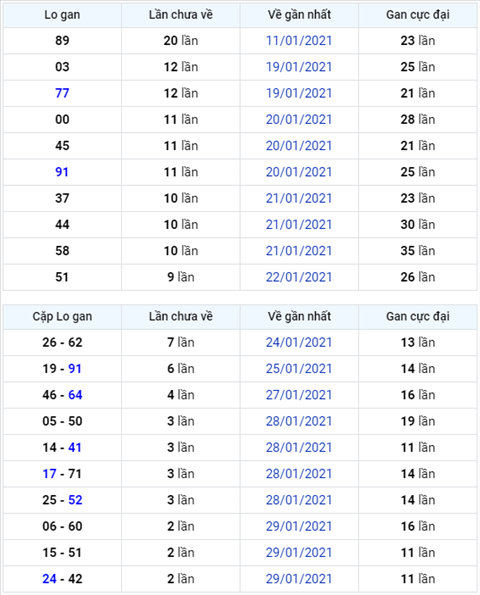Image resolution: width=480 pixels, height=595 pixels.
Task: Select the '6 lần' cell in row 19 - 91
Action: point(181,368)
